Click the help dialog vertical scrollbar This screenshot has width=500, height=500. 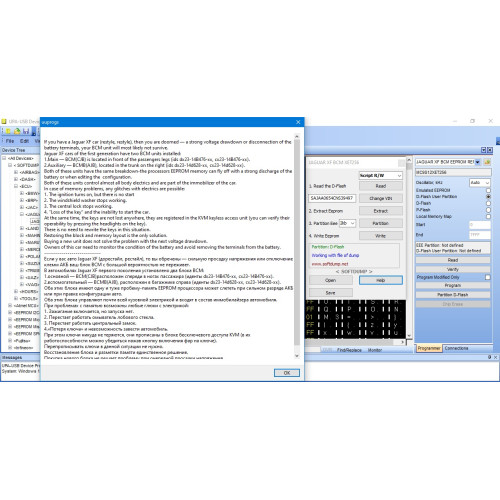[297, 246]
